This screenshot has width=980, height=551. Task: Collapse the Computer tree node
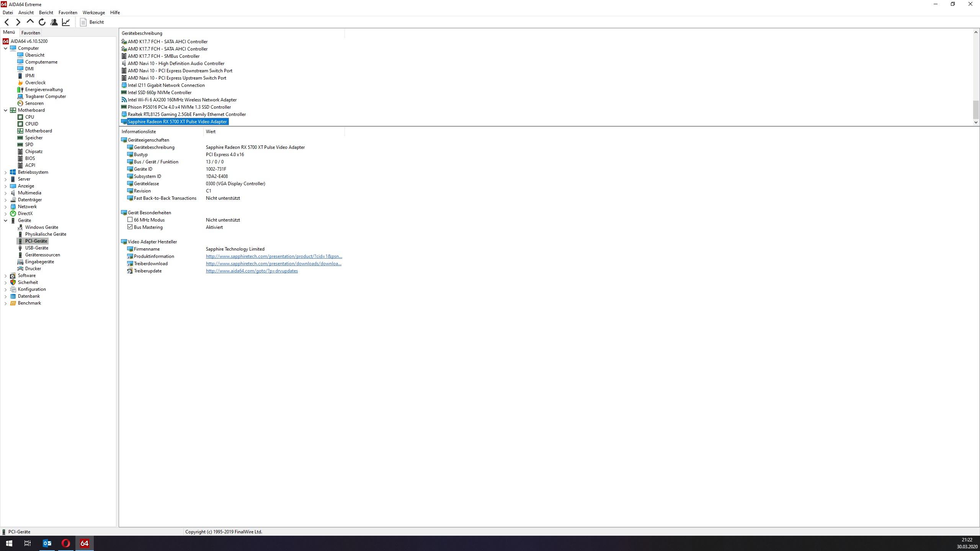[x=5, y=48]
